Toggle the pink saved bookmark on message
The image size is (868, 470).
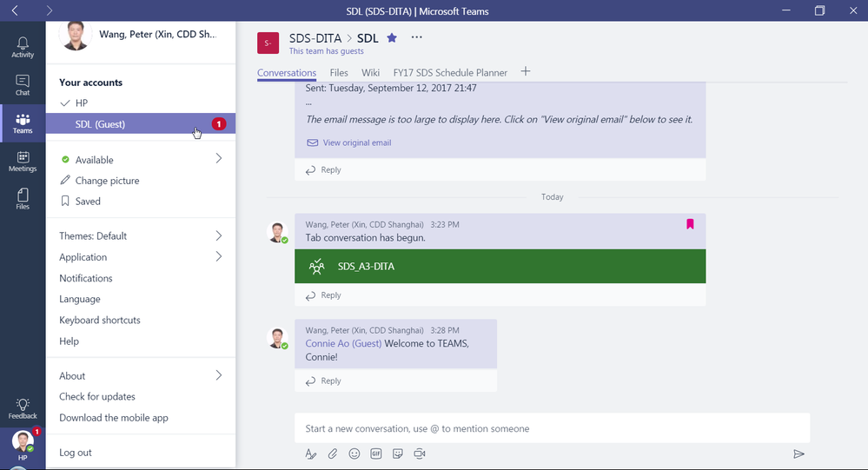690,223
